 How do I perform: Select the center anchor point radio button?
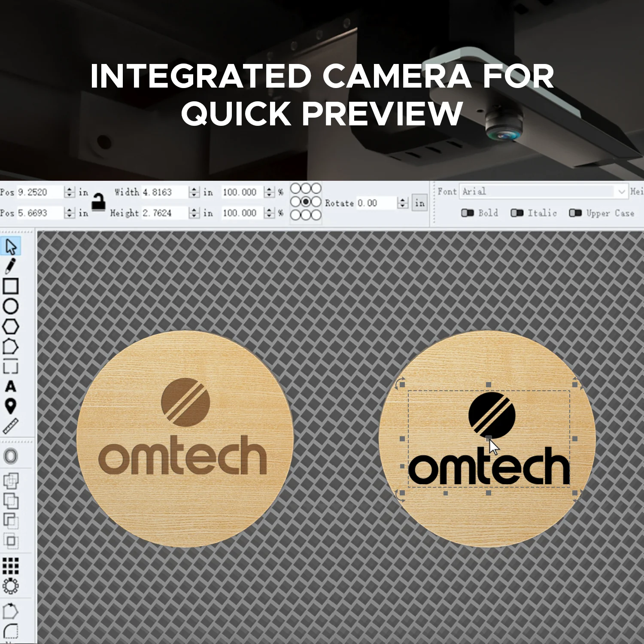(306, 202)
